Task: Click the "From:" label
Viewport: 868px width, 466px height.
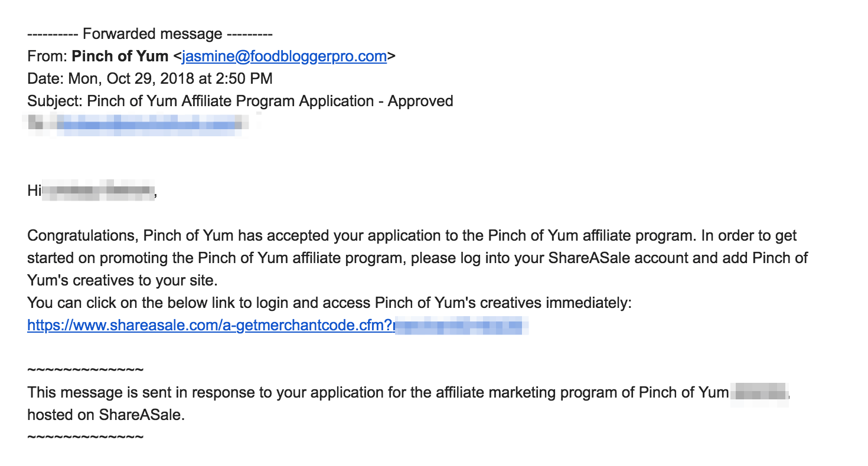Action: pyautogui.click(x=47, y=57)
